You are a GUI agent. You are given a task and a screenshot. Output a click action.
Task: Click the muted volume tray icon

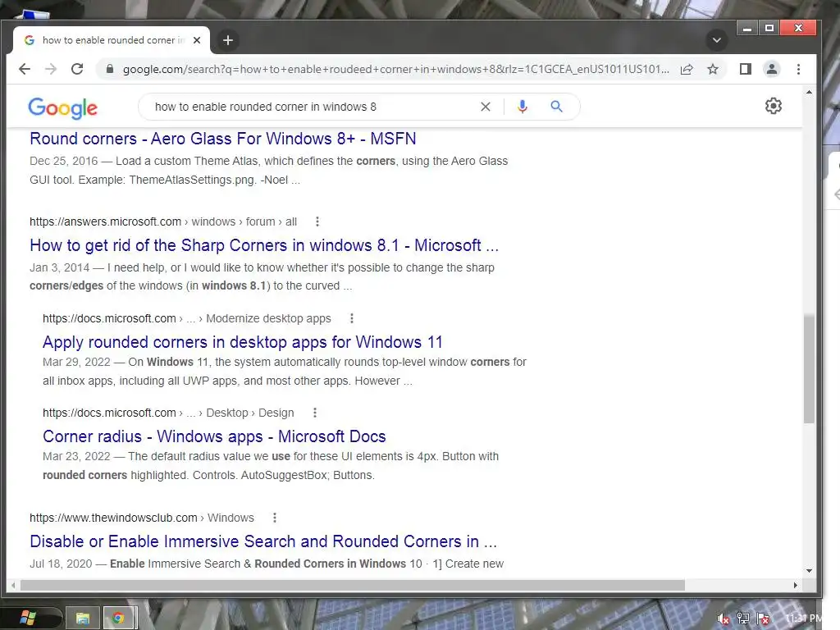[x=724, y=619]
